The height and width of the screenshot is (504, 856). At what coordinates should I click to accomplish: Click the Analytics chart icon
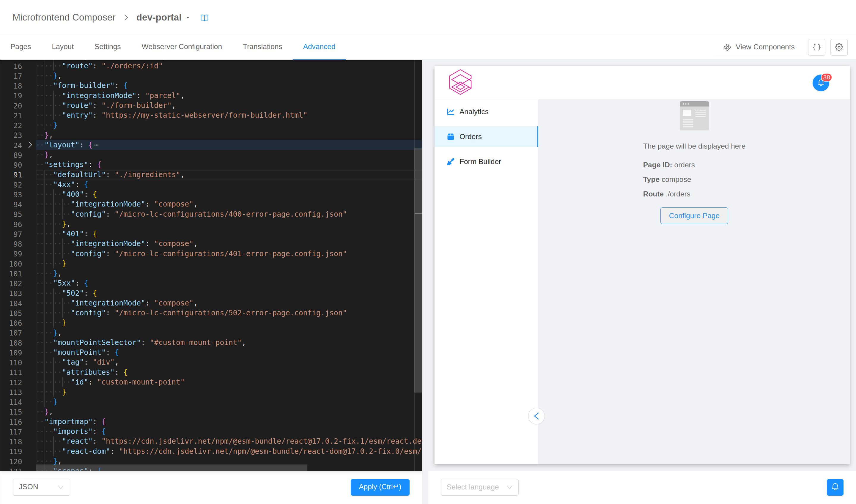click(x=450, y=112)
